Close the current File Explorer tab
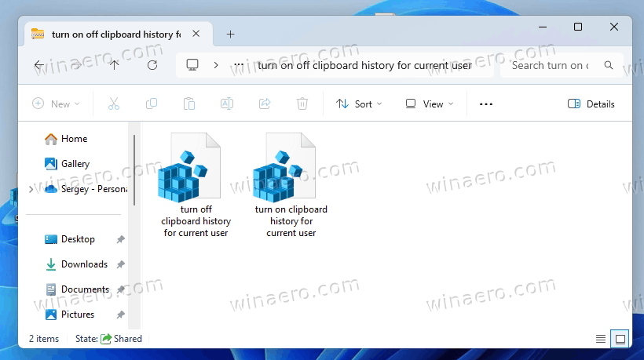644x360 pixels. pyautogui.click(x=196, y=34)
